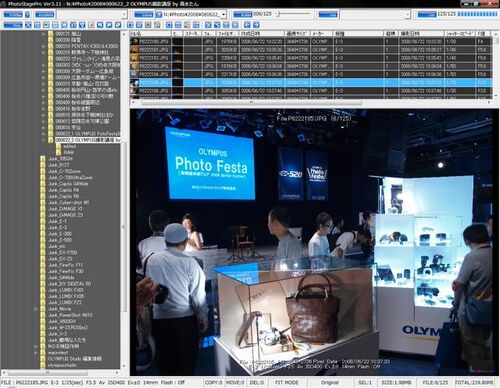Click FIT MODE in the status bar

287,382
